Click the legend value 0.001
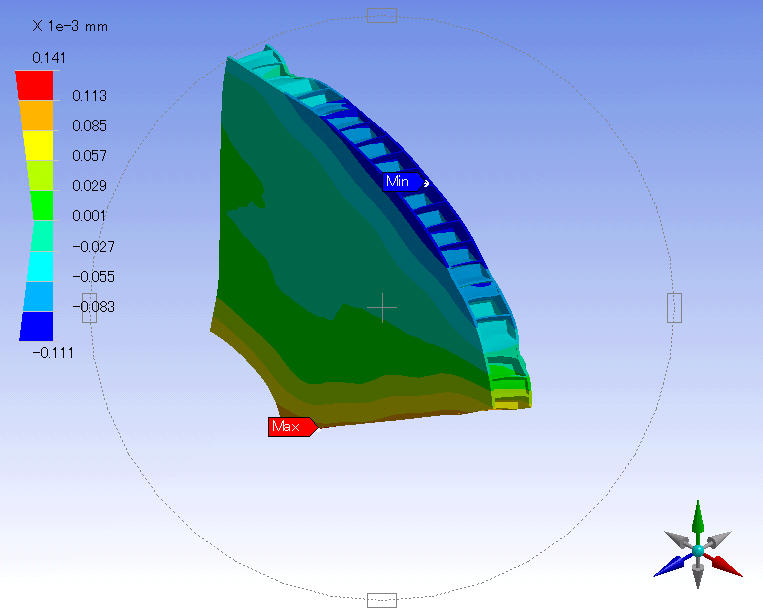 89,216
